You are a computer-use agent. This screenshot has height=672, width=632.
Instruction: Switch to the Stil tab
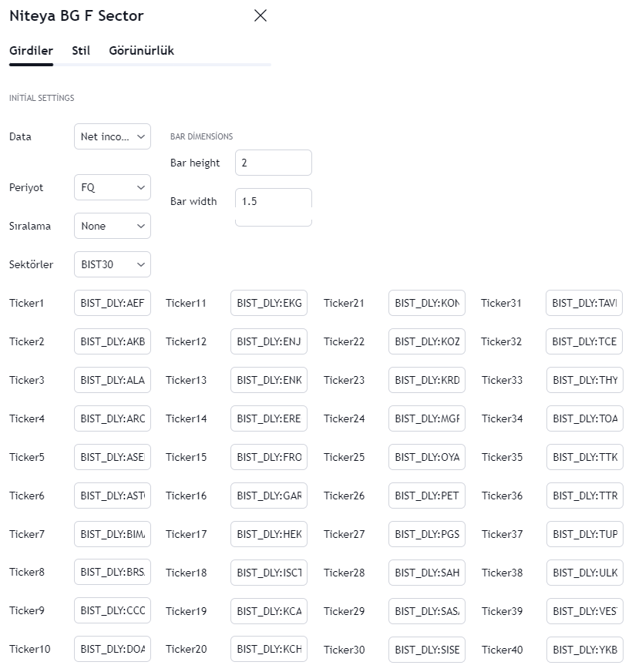coord(81,51)
